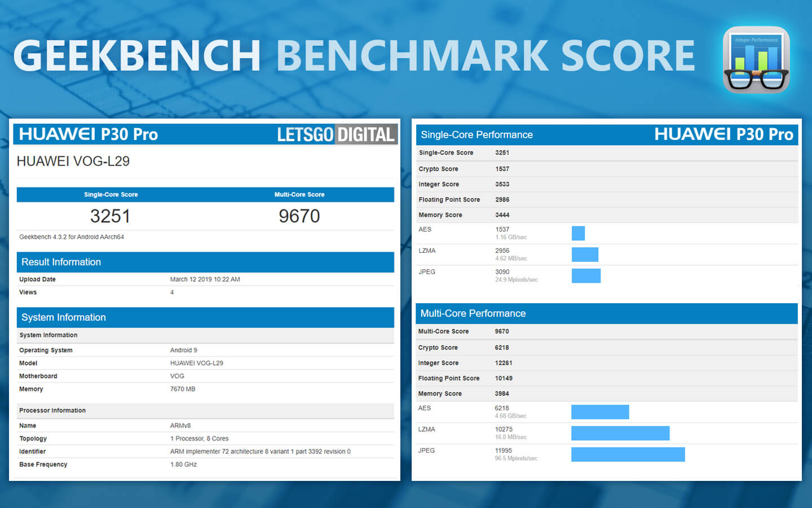The width and height of the screenshot is (812, 508).
Task: Open the System Information blue section header
Action: [205, 317]
